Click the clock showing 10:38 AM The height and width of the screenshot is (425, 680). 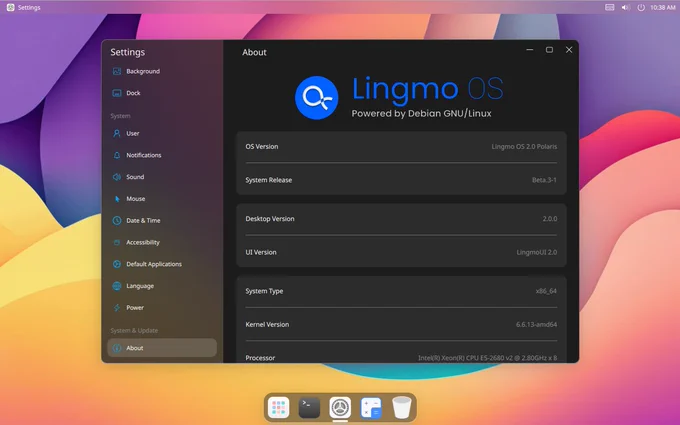662,7
